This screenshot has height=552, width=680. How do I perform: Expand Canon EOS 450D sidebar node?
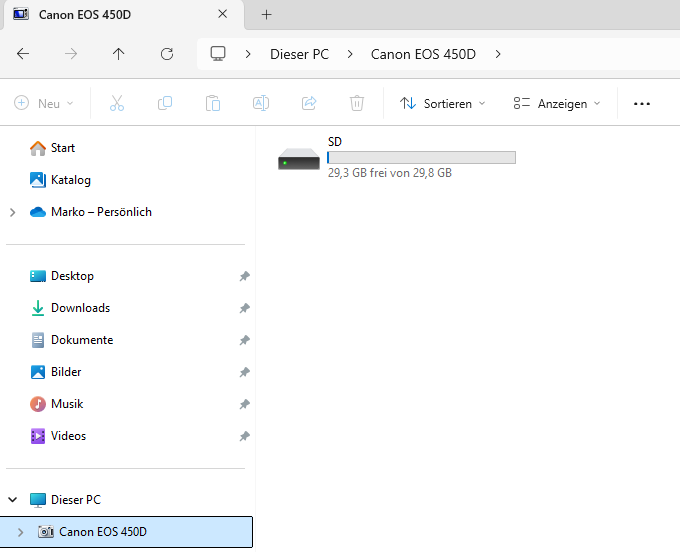20,532
